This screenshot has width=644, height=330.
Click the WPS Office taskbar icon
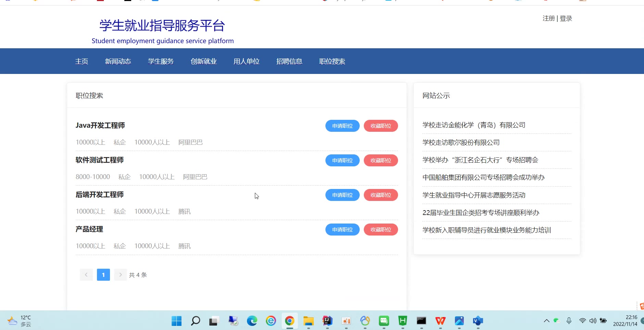(440, 321)
